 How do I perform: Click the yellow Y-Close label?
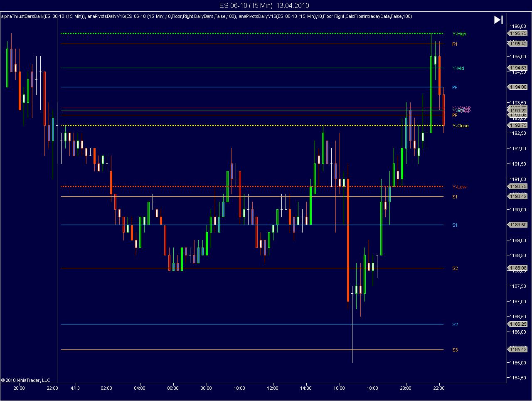pos(460,126)
